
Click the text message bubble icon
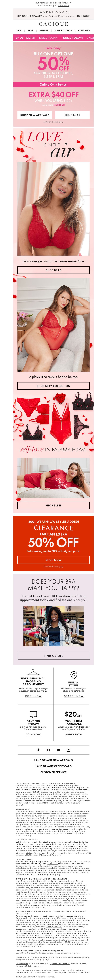point(33,714)
